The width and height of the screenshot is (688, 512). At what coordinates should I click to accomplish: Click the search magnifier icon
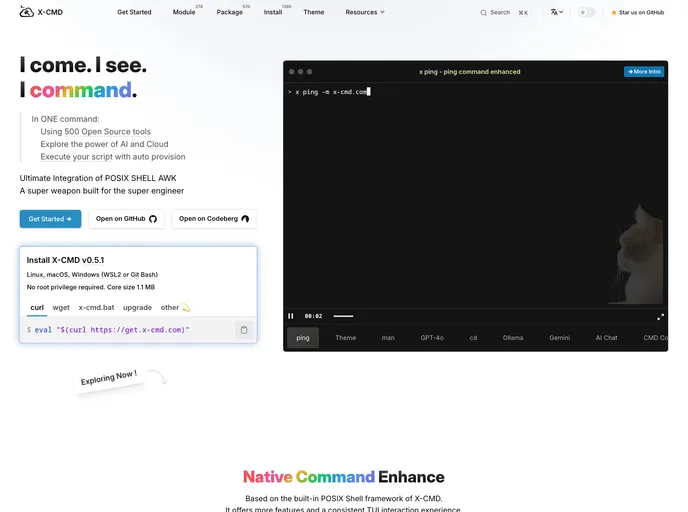tap(483, 13)
